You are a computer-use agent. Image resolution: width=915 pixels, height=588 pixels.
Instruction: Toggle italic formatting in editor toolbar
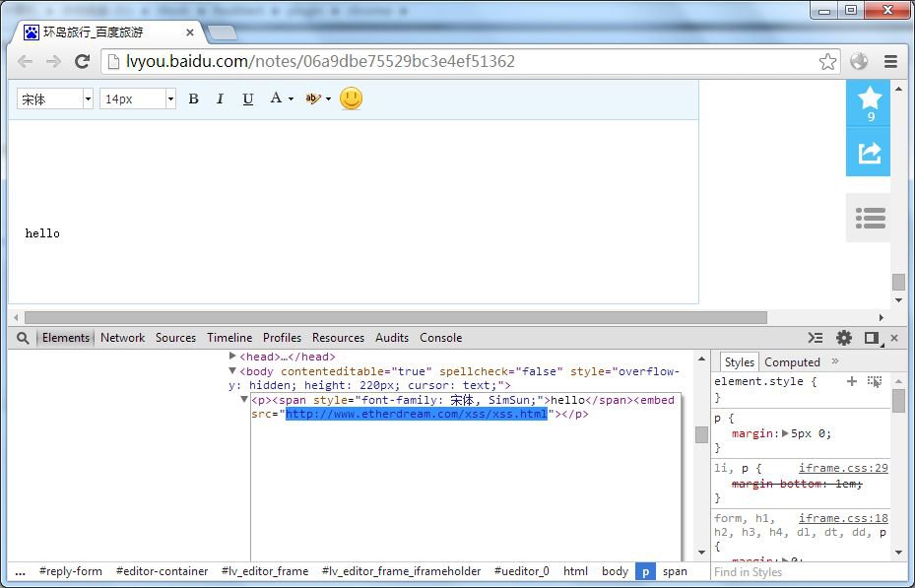pos(220,98)
